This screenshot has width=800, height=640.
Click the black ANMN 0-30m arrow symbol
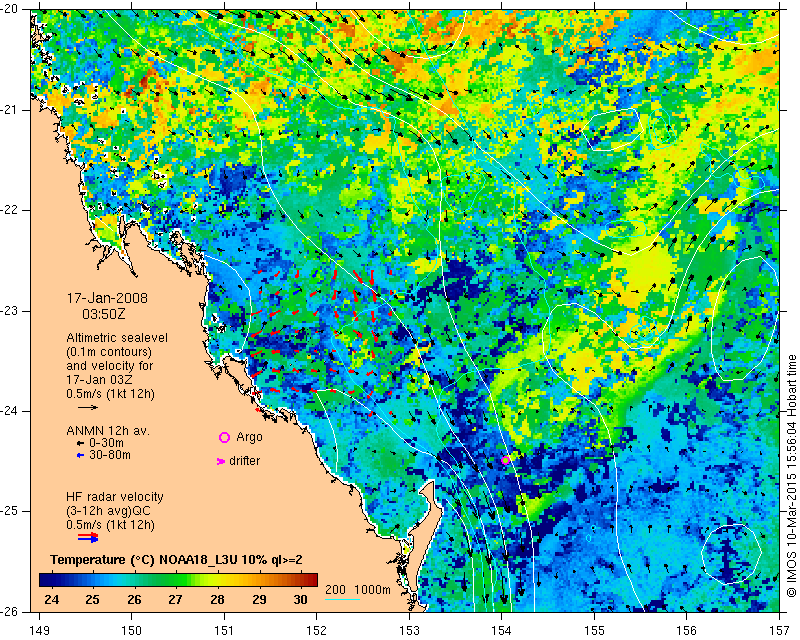click(80, 444)
